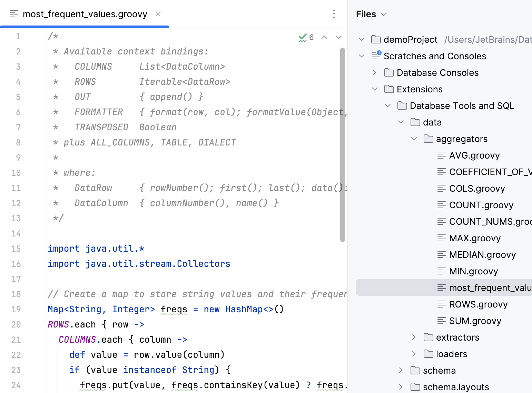Click the Scratches and Consoles icon
532x393 pixels.
tap(376, 56)
